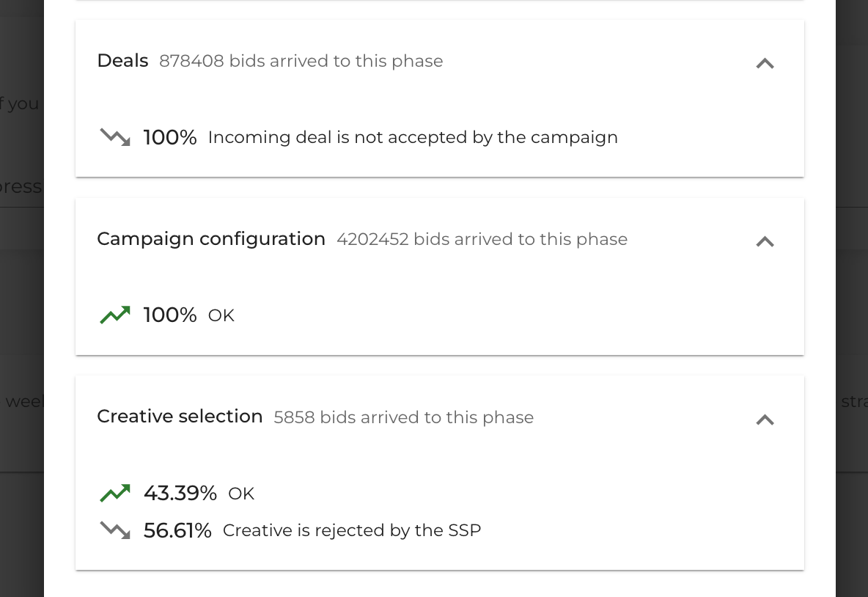Collapse the Campaign configuration panel
Image resolution: width=868 pixels, height=597 pixels.
pos(765,241)
